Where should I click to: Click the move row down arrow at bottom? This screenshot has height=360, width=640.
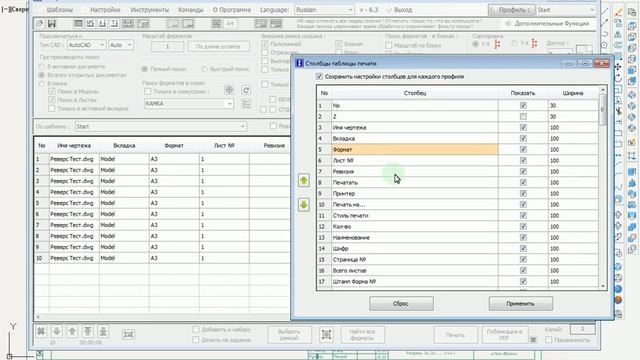57,331
